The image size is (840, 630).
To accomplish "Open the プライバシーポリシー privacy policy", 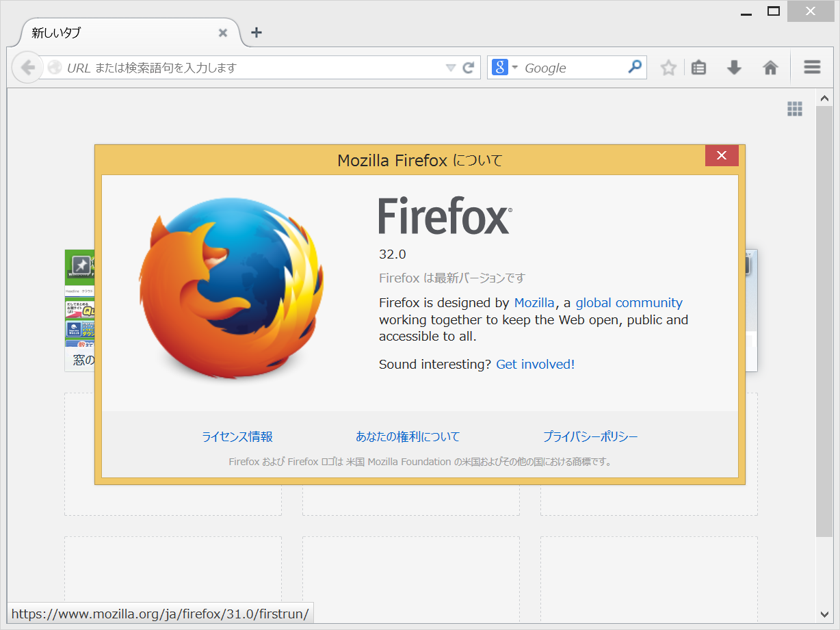I will (x=591, y=436).
